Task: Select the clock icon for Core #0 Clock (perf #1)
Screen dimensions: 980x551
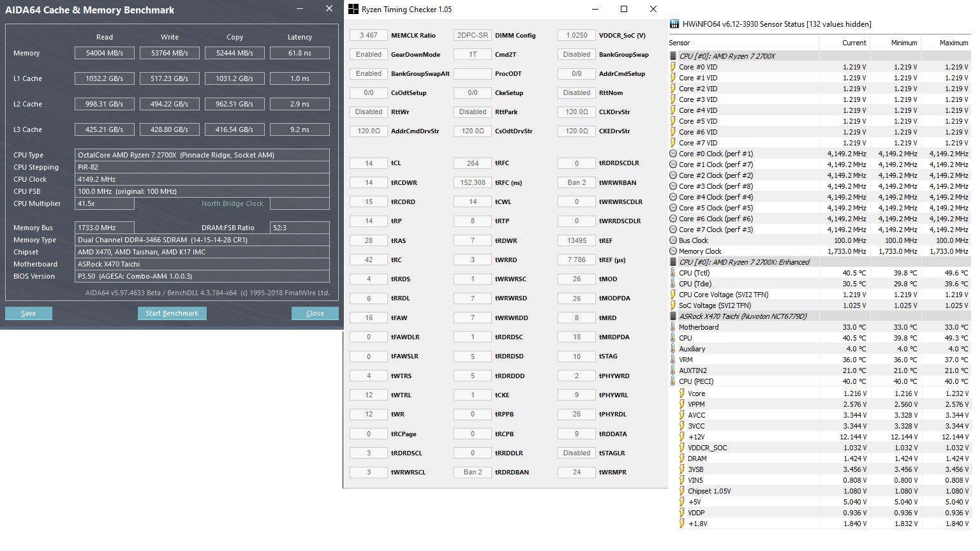Action: coord(673,154)
